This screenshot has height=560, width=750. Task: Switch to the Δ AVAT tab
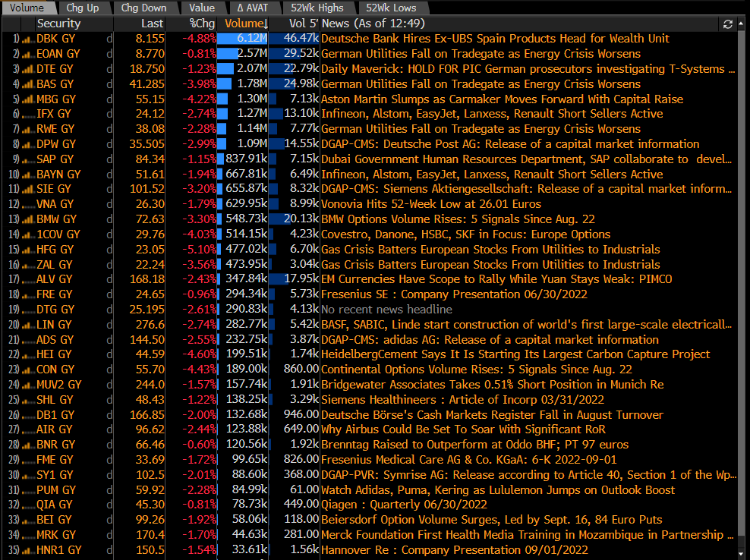click(x=253, y=8)
